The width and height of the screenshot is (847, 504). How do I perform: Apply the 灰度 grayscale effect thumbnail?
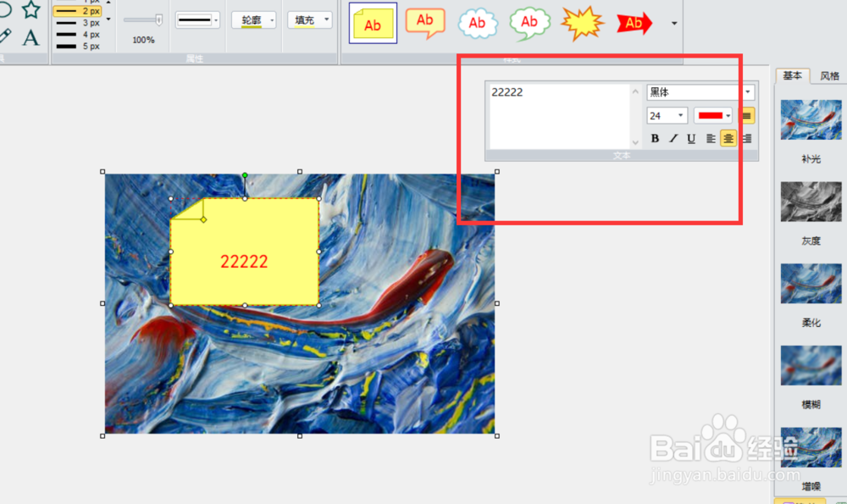click(x=811, y=202)
